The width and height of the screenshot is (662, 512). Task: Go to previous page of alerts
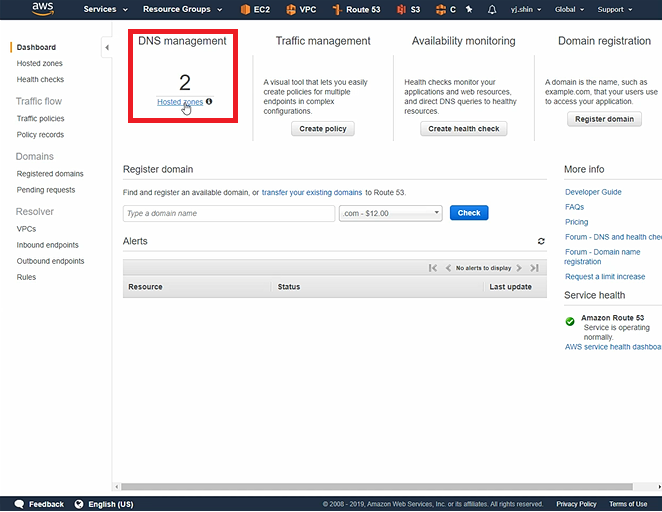[448, 268]
